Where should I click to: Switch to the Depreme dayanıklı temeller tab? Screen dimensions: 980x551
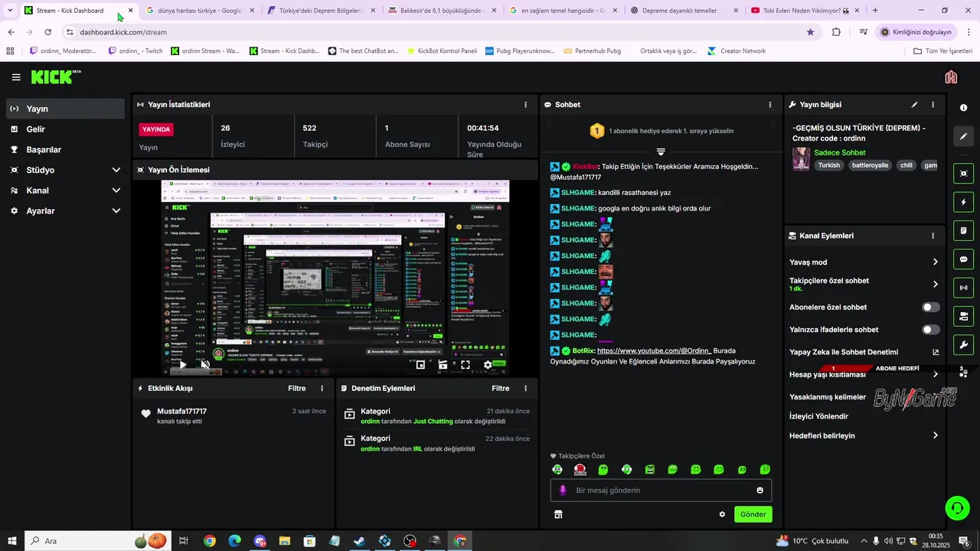[x=685, y=11]
